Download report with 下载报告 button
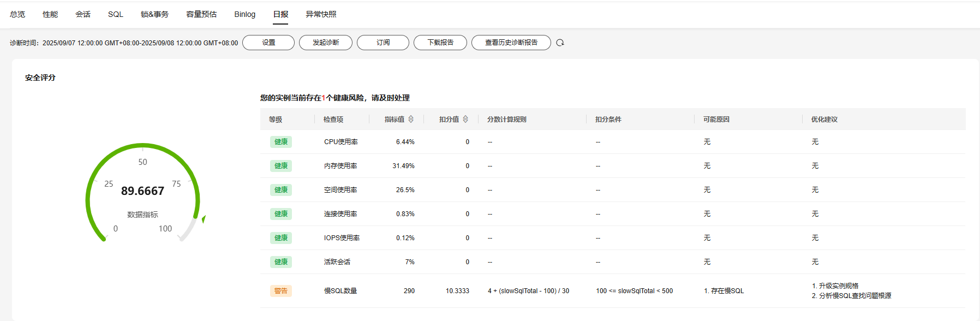The width and height of the screenshot is (980, 321). pyautogui.click(x=440, y=43)
